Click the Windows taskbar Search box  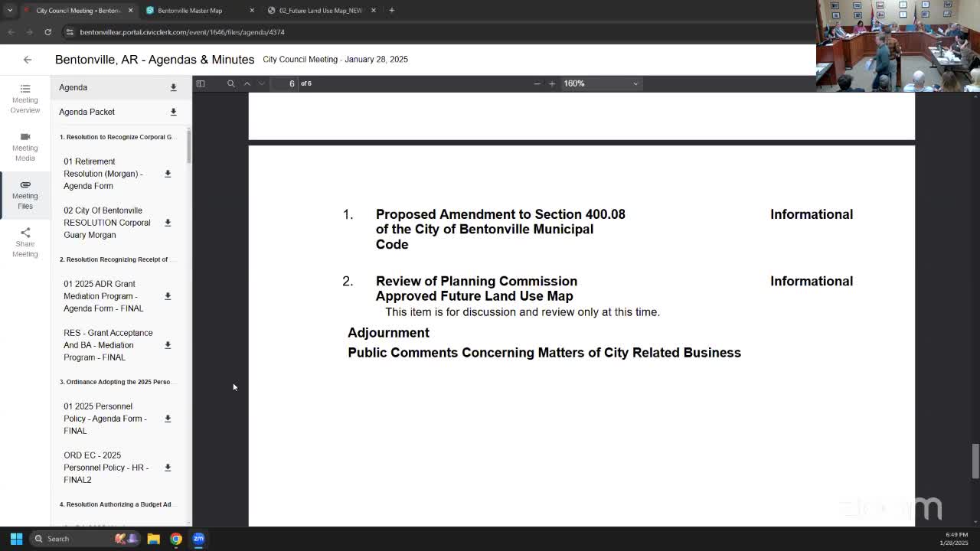click(86, 539)
